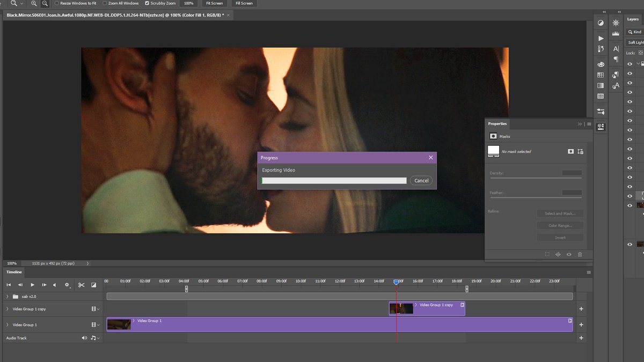Toggle visibility of the topmost layer

[x=630, y=63]
